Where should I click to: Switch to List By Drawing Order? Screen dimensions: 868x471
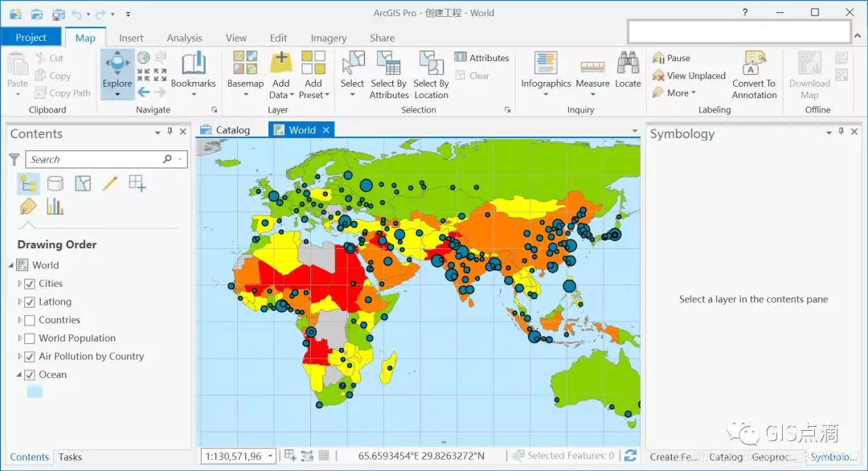(x=28, y=183)
